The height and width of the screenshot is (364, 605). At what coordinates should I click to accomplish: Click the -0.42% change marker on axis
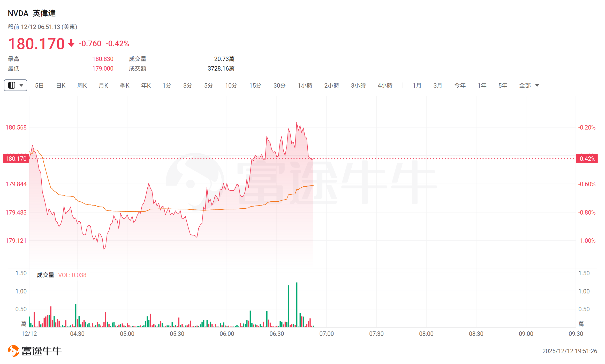pos(587,158)
